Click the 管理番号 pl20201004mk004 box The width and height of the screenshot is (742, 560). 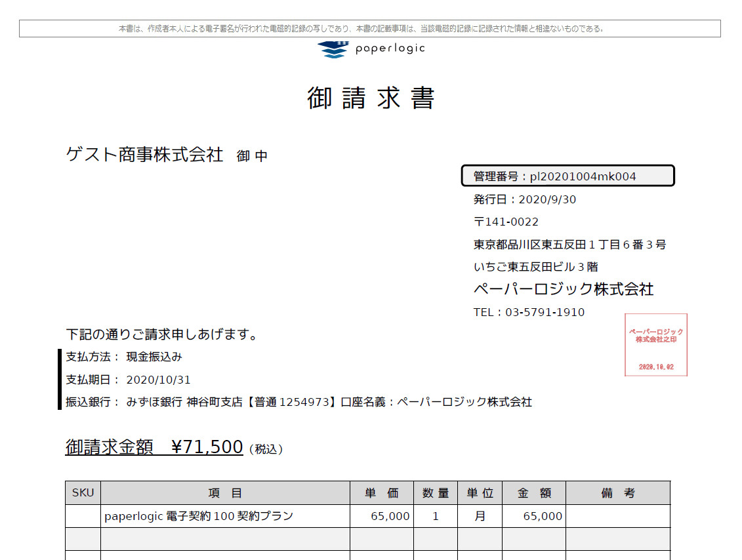pos(567,176)
